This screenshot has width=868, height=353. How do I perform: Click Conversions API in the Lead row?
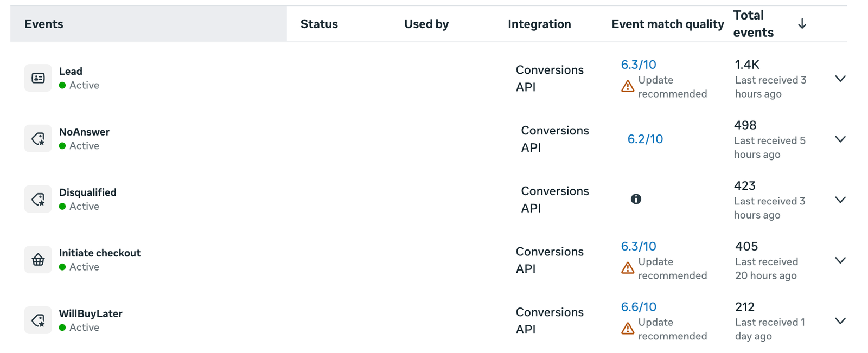pos(550,78)
